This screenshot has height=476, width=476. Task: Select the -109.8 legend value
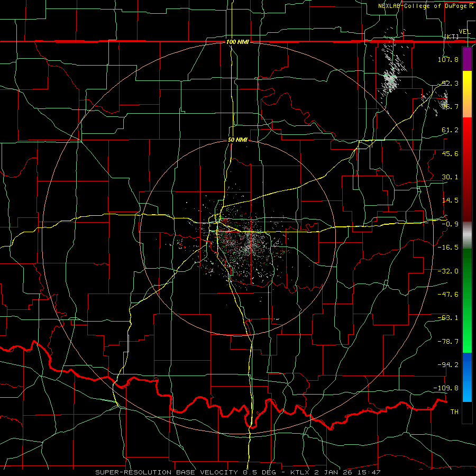[446, 388]
